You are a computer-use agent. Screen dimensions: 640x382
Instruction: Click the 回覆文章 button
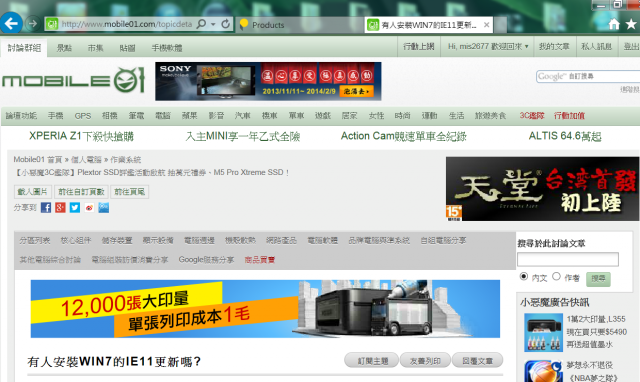point(478,361)
